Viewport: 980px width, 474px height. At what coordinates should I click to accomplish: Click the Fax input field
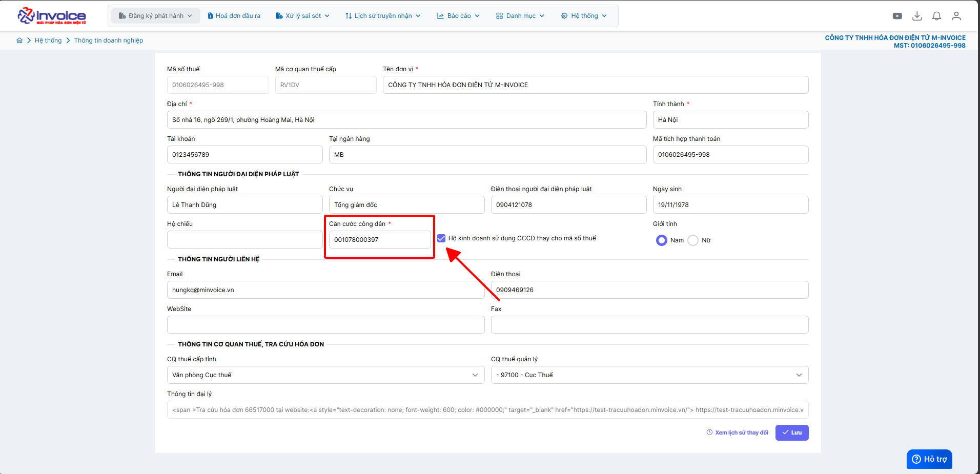[650, 325]
